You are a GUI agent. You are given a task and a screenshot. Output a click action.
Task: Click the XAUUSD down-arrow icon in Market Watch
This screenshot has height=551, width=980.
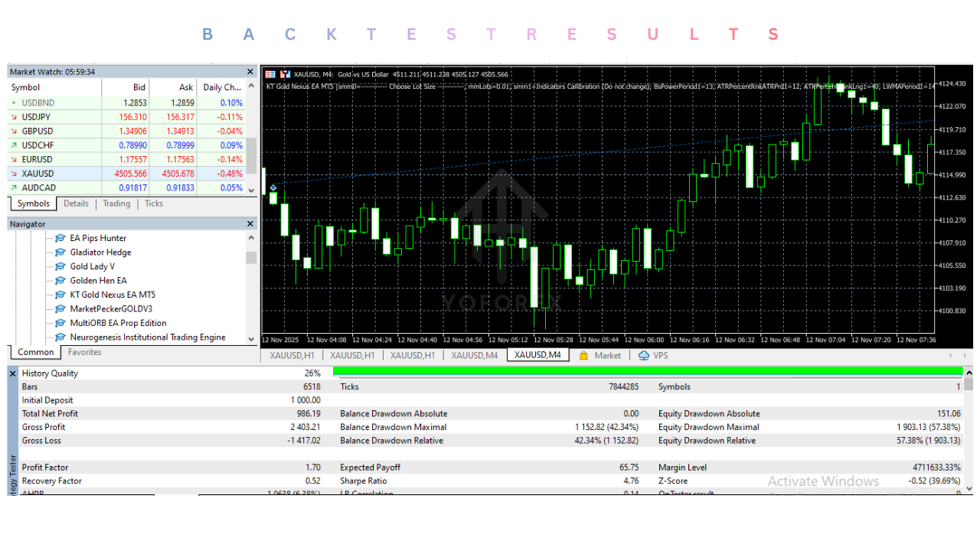click(14, 174)
